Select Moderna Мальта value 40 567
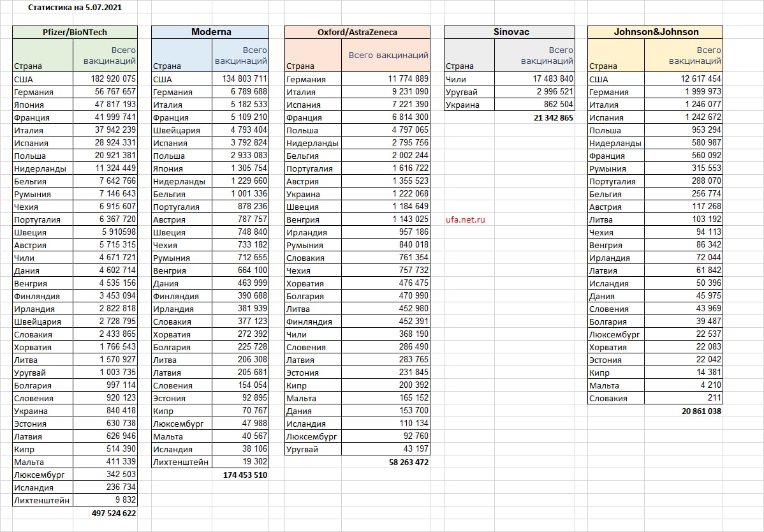Screen dimensions: 764x532 [240, 436]
